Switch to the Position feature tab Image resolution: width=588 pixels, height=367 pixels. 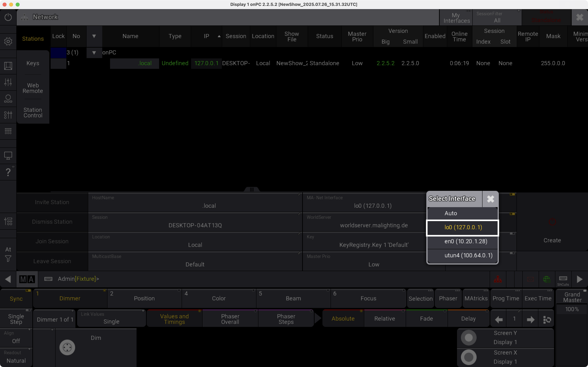click(144, 298)
